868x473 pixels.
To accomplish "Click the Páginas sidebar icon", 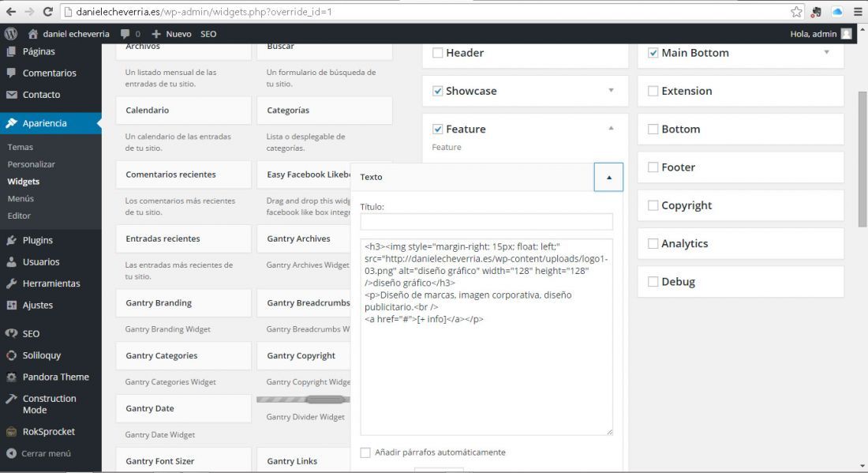I will click(x=11, y=51).
